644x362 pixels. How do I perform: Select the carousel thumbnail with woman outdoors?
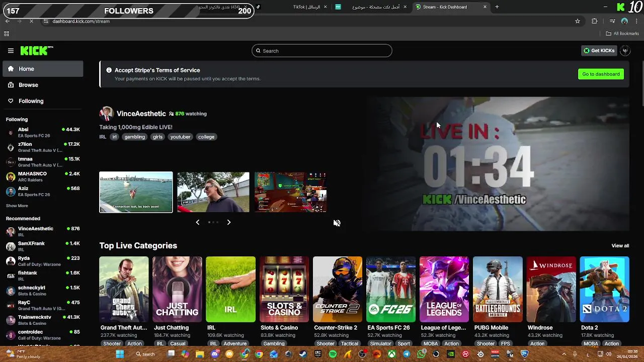tap(213, 192)
